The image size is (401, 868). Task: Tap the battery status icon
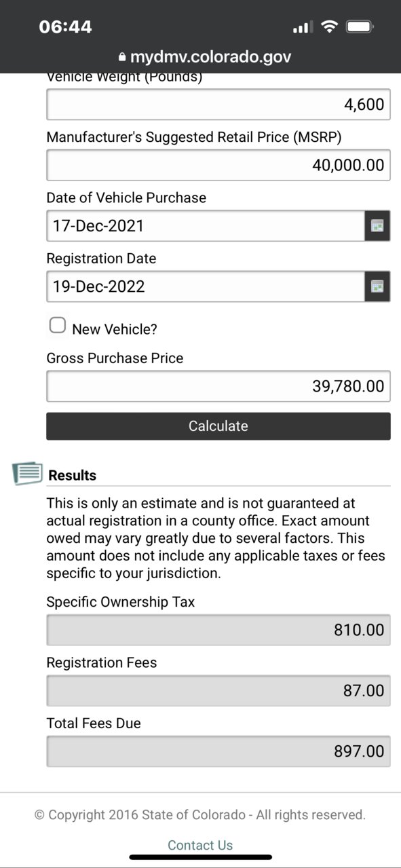tap(360, 27)
